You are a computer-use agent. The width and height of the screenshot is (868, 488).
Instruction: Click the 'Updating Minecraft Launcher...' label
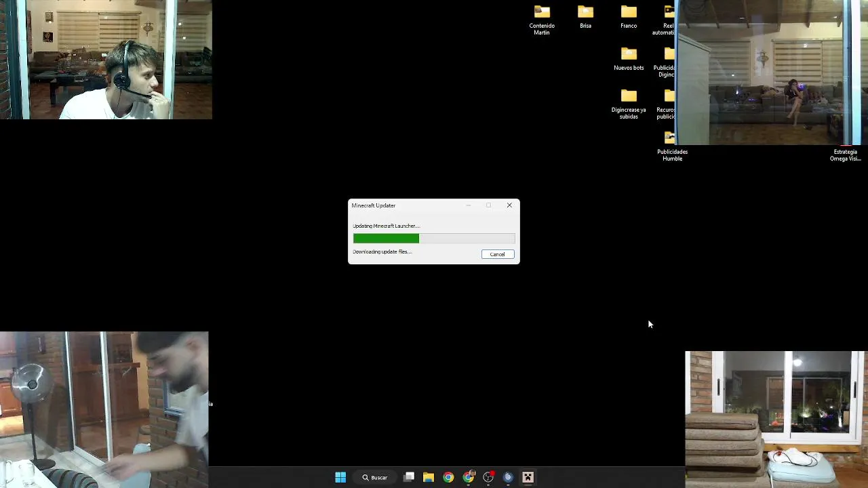tap(387, 226)
